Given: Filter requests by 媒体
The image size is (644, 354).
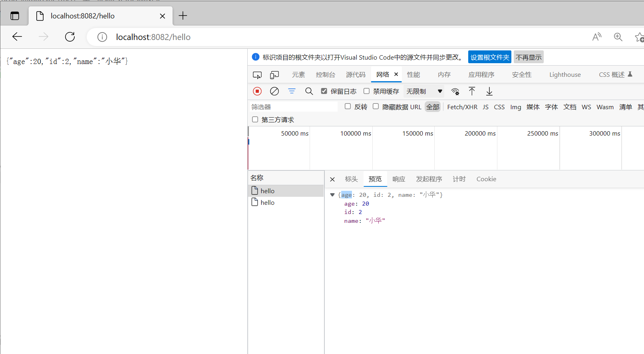Looking at the screenshot, I should click(533, 107).
